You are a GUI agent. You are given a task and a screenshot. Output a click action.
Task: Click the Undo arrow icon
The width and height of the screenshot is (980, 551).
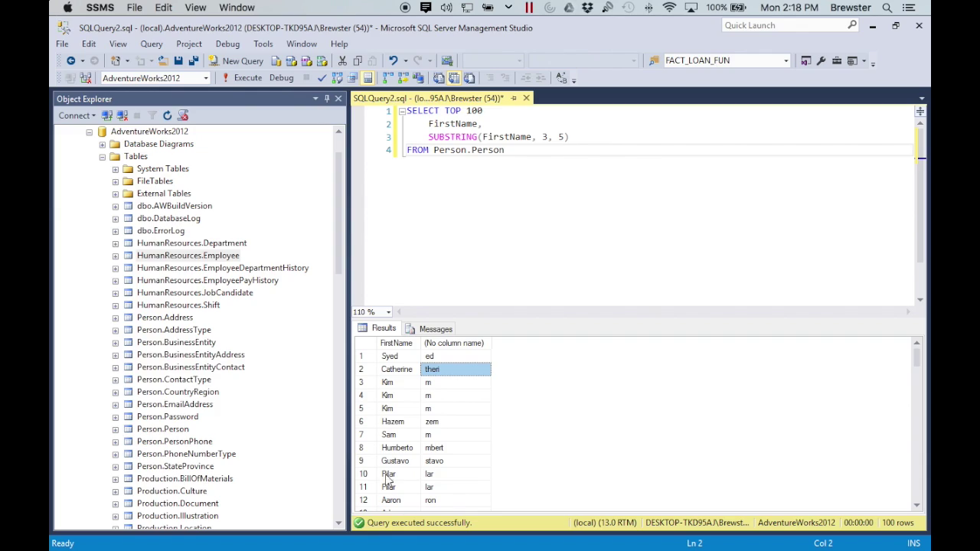coord(393,61)
